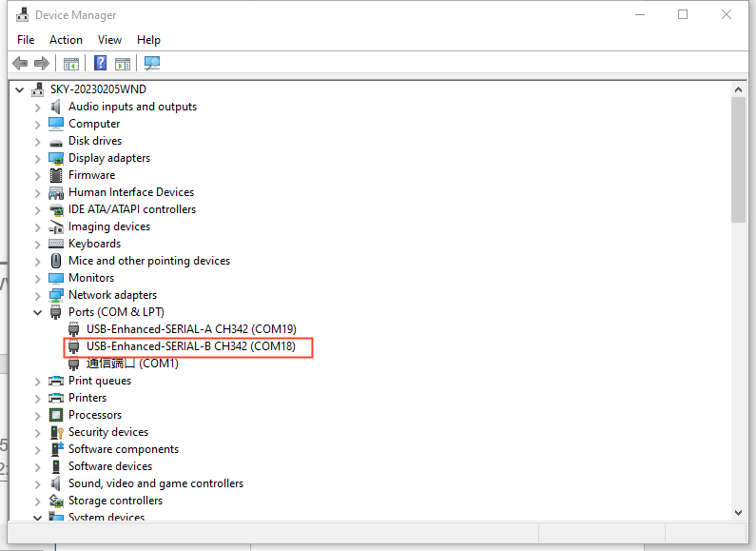This screenshot has height=551, width=756.
Task: Expand the Display adapters category
Action: tap(38, 158)
